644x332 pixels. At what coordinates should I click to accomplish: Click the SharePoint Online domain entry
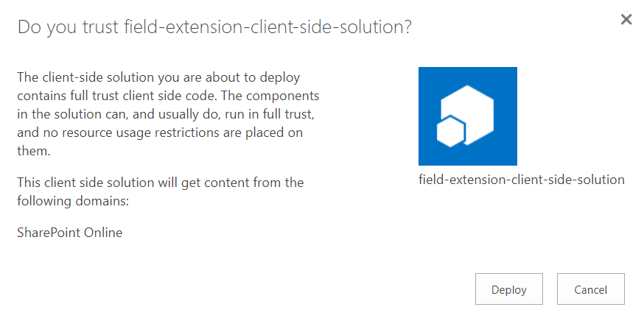[70, 233]
